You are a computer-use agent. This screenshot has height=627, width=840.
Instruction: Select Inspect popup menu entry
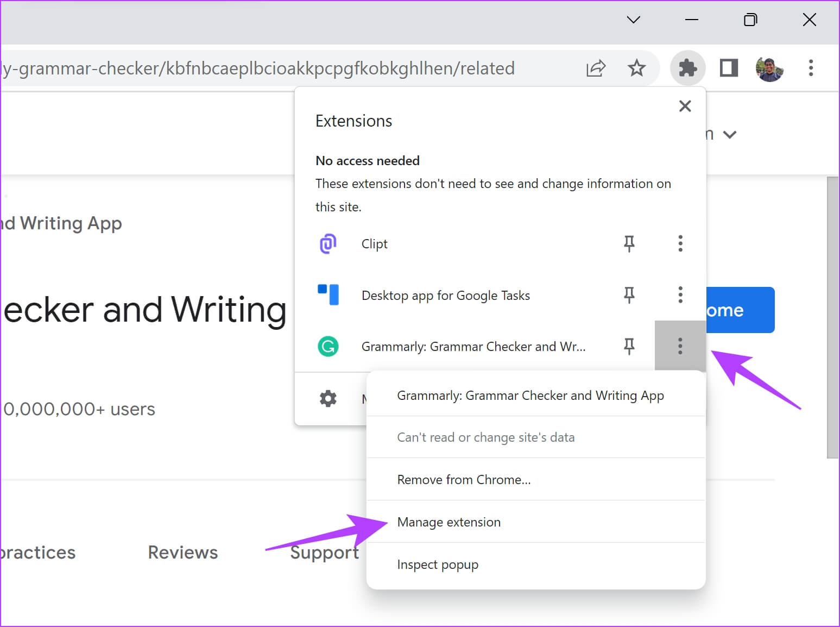point(535,565)
